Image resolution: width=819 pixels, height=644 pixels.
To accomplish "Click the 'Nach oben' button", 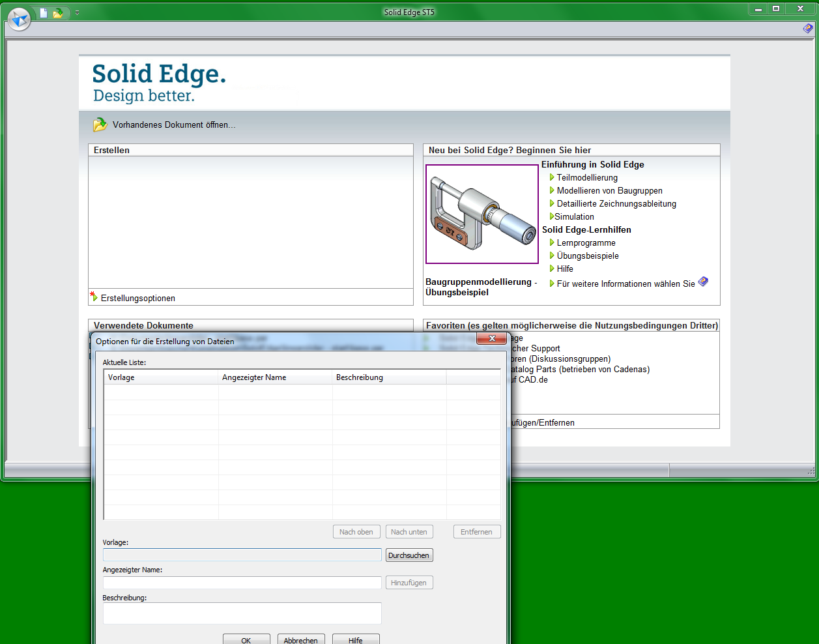I will (x=356, y=532).
